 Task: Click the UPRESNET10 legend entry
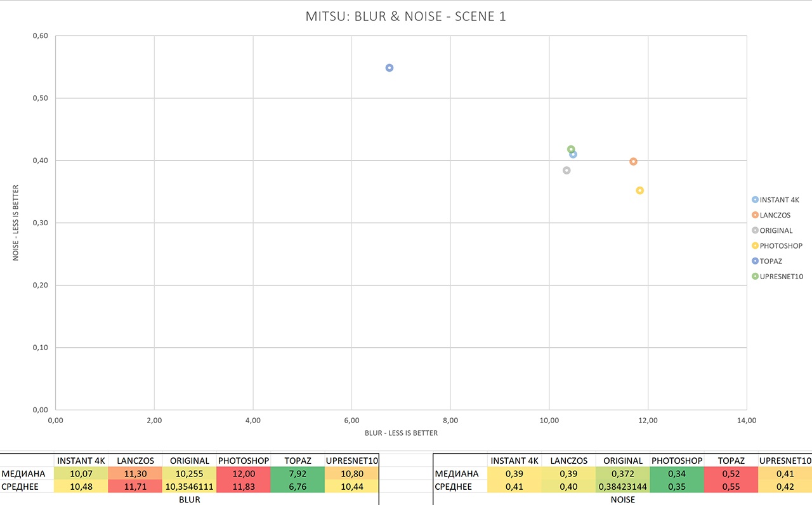(778, 276)
